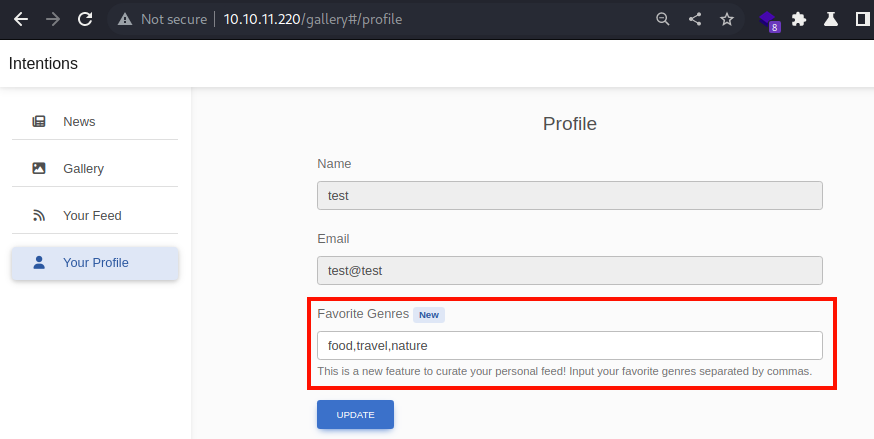Open the browser side panel icon

[x=863, y=19]
